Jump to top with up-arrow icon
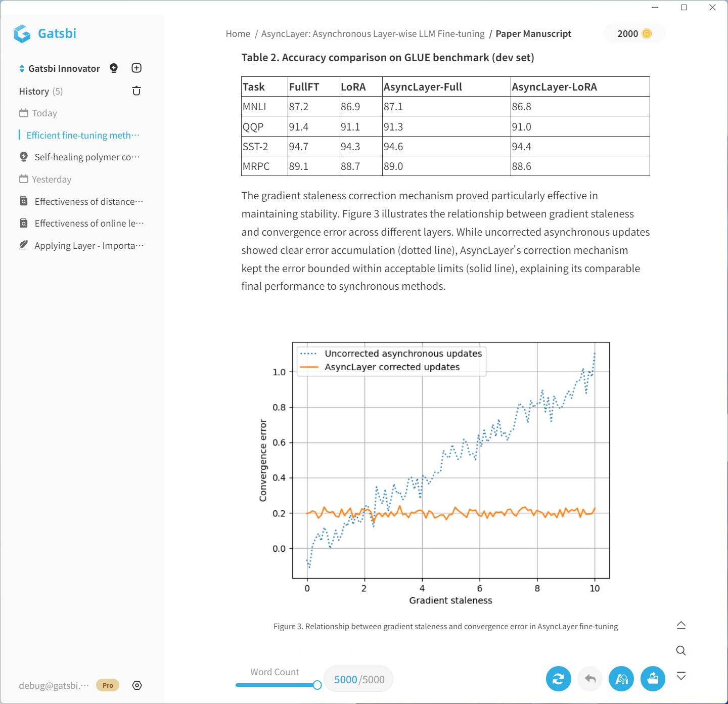 tap(681, 625)
